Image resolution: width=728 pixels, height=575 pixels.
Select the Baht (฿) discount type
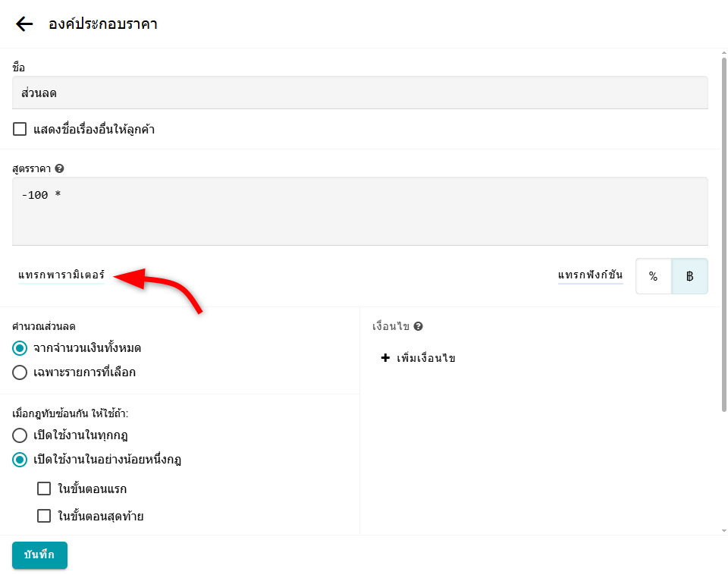689,276
